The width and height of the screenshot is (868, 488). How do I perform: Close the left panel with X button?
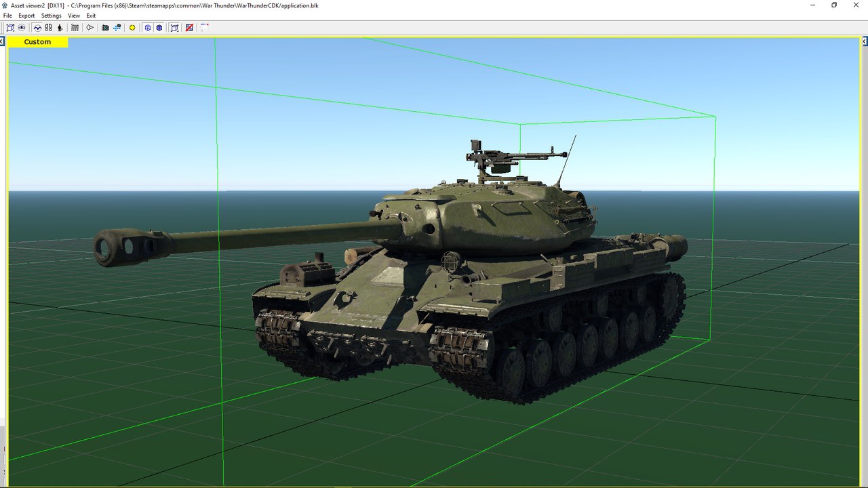tap(2, 42)
